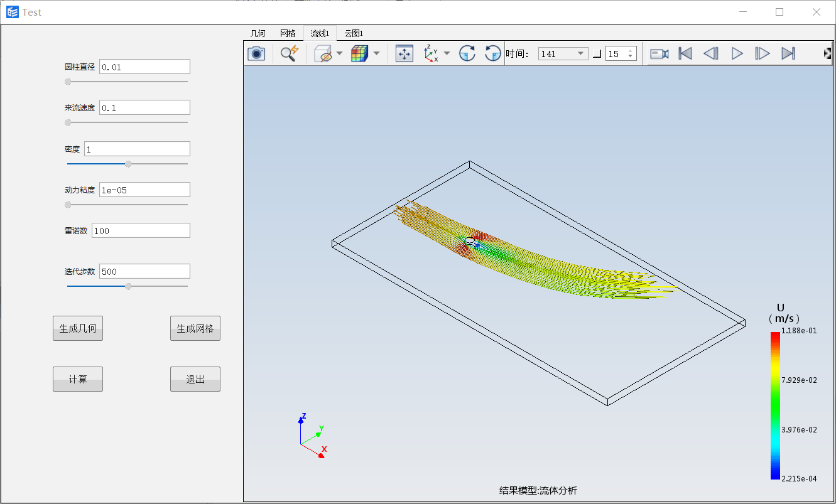The height and width of the screenshot is (504, 836).
Task: Step to previous frame
Action: pos(711,54)
